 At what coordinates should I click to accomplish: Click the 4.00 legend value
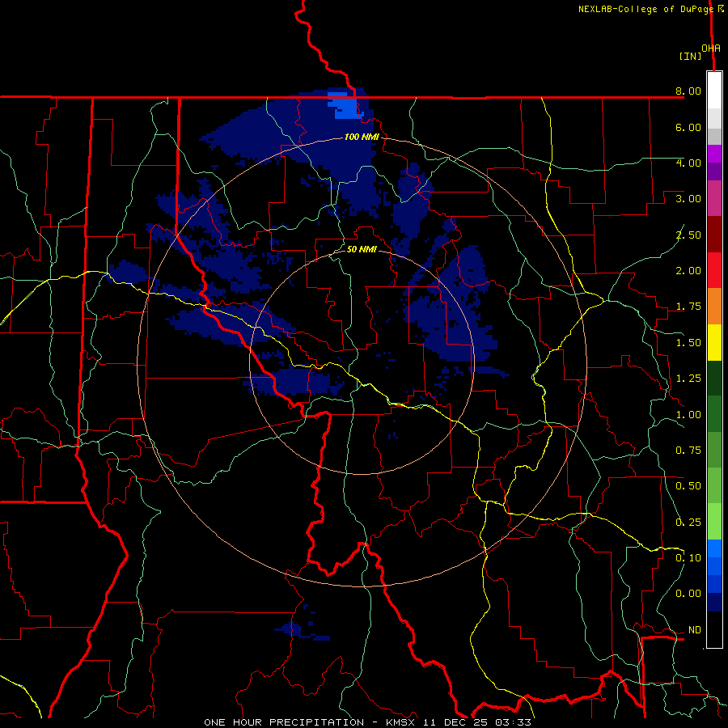point(688,163)
